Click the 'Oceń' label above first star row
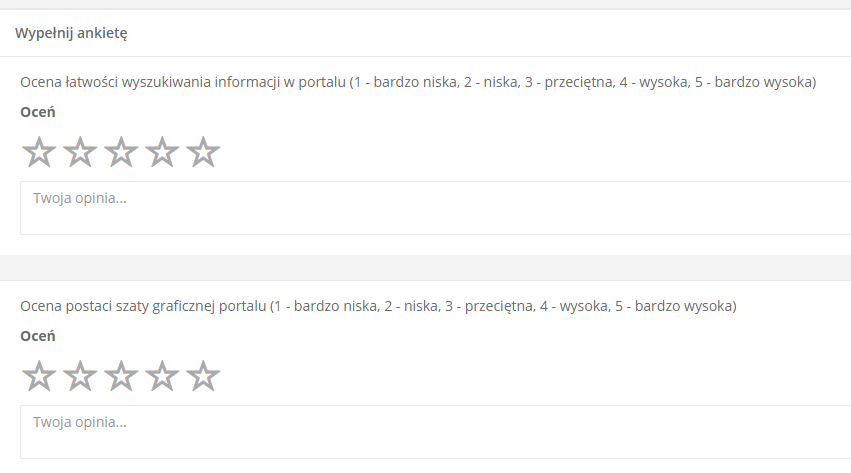Image resolution: width=851 pixels, height=473 pixels. pos(38,112)
